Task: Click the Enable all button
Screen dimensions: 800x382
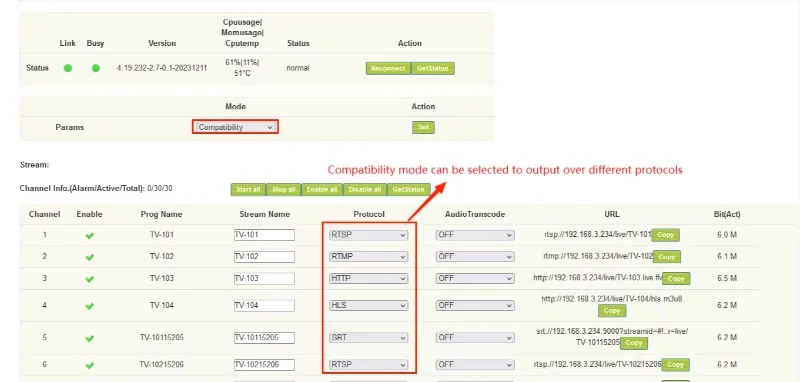Action: (x=322, y=190)
